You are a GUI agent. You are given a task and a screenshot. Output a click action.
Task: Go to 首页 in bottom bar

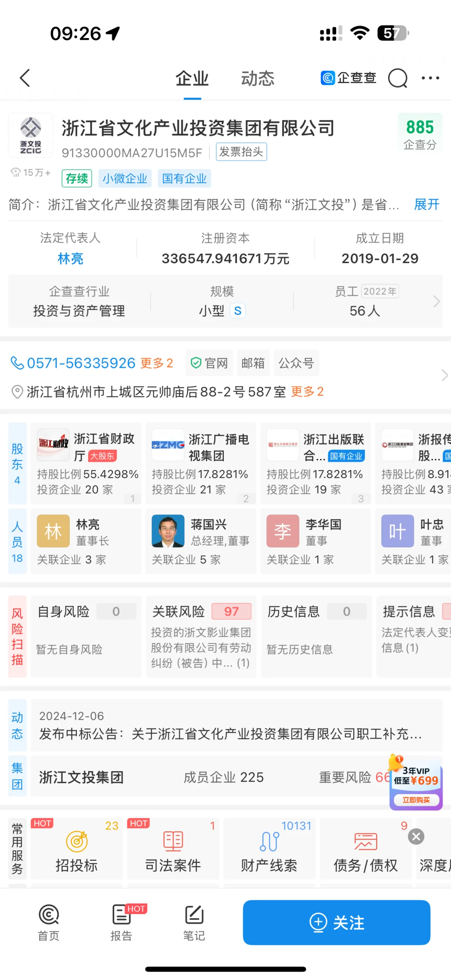coord(49,922)
